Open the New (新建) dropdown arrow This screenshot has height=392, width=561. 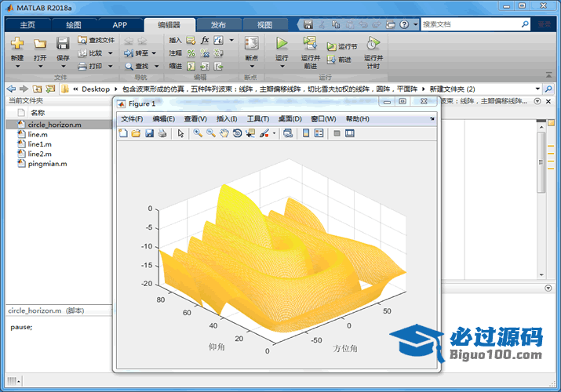click(16, 65)
